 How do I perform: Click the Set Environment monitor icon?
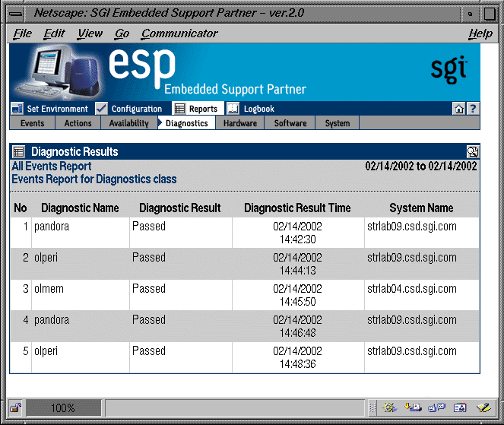17,109
